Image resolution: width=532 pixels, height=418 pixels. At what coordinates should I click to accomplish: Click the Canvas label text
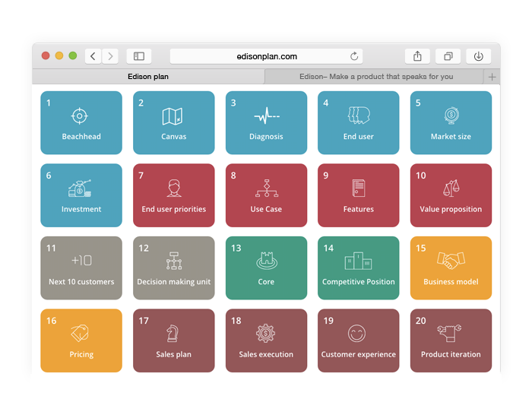pyautogui.click(x=174, y=136)
